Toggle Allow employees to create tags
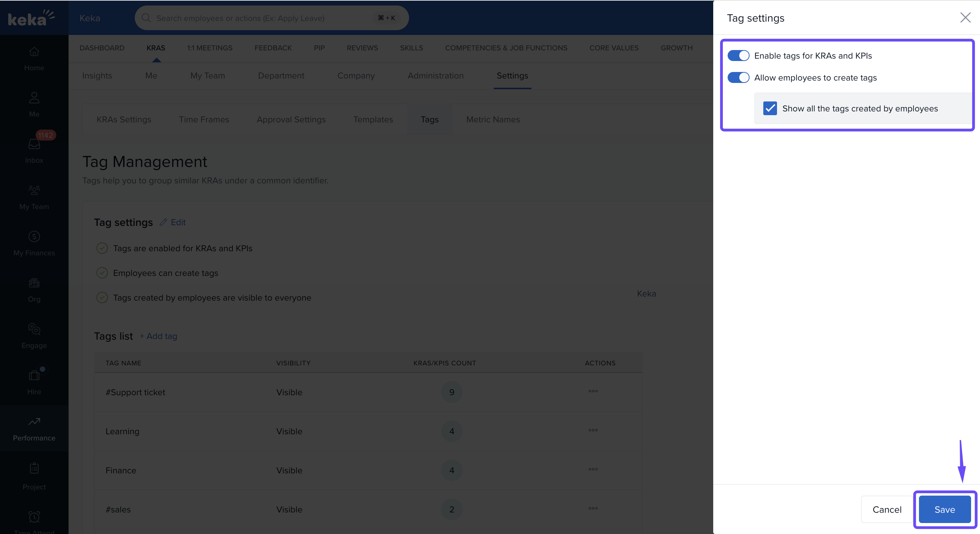 [738, 77]
